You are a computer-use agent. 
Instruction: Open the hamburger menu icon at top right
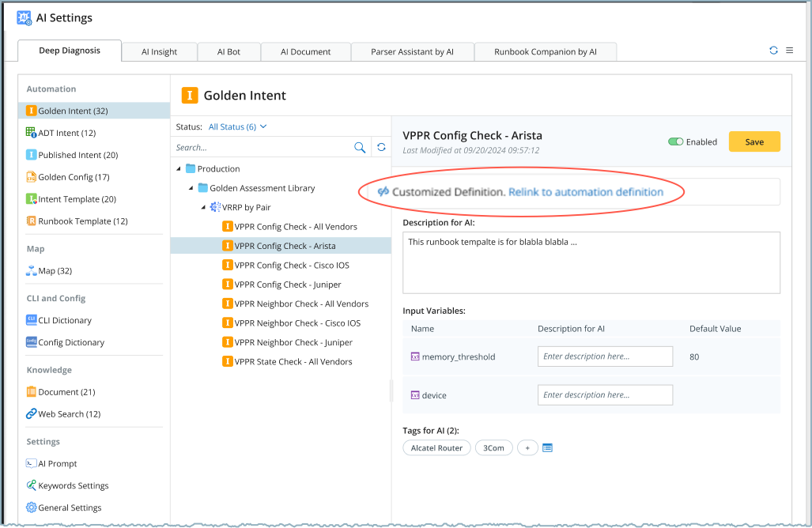click(789, 51)
